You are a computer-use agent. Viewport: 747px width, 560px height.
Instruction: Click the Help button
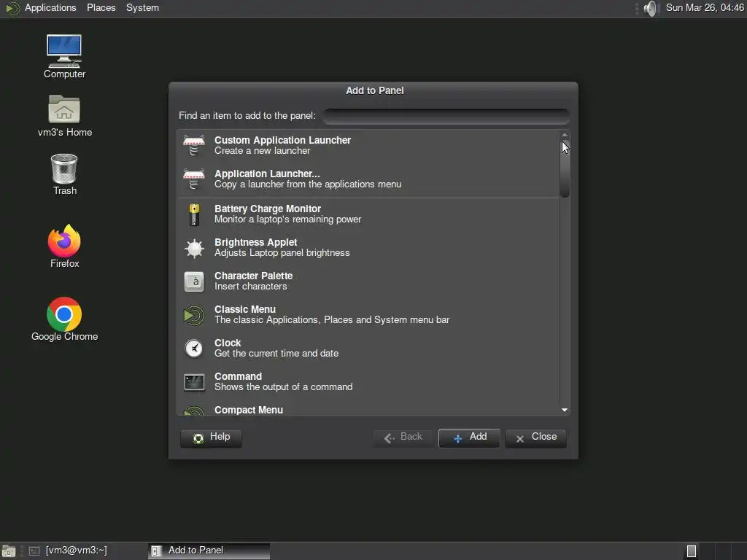211,437
